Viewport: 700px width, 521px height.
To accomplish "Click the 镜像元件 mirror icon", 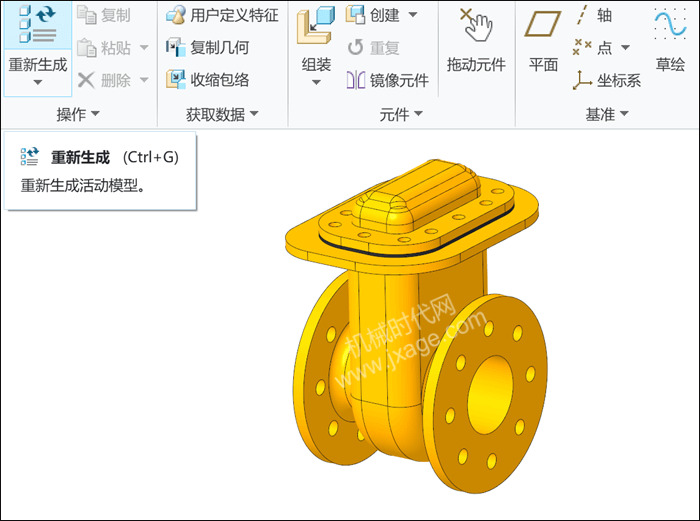I will (x=355, y=80).
